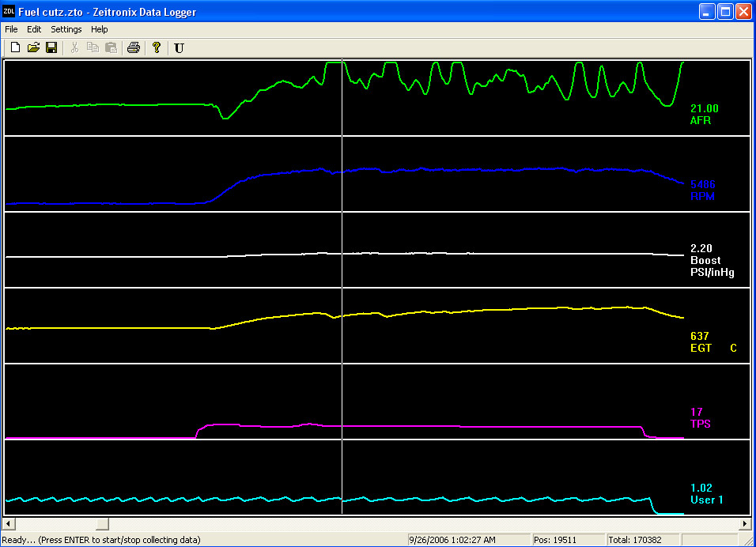Click the Print toolbar icon
Viewport: 756px width, 547px height.
(134, 48)
